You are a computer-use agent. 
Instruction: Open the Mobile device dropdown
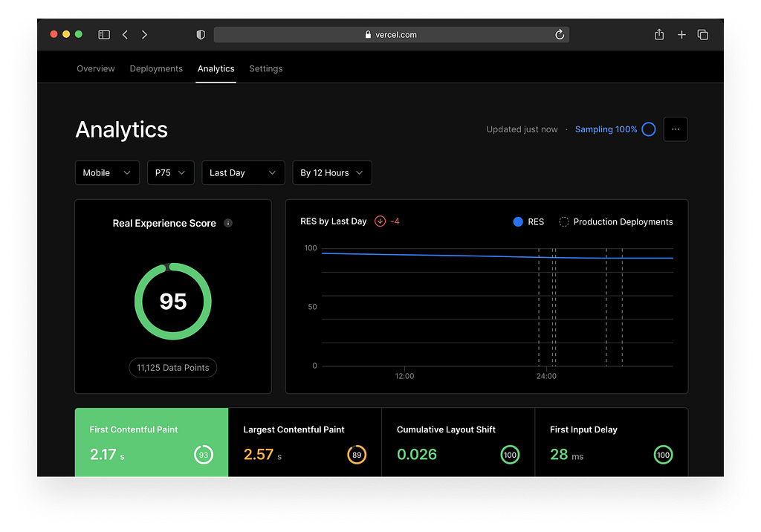[x=107, y=173]
